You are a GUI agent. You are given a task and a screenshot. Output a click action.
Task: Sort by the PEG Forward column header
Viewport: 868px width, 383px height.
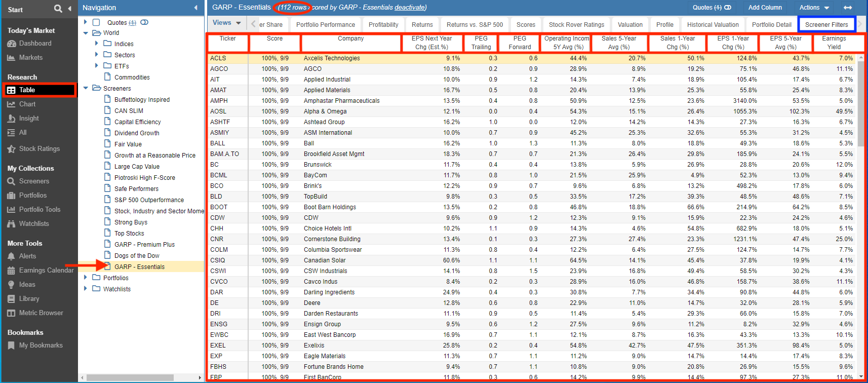click(520, 43)
